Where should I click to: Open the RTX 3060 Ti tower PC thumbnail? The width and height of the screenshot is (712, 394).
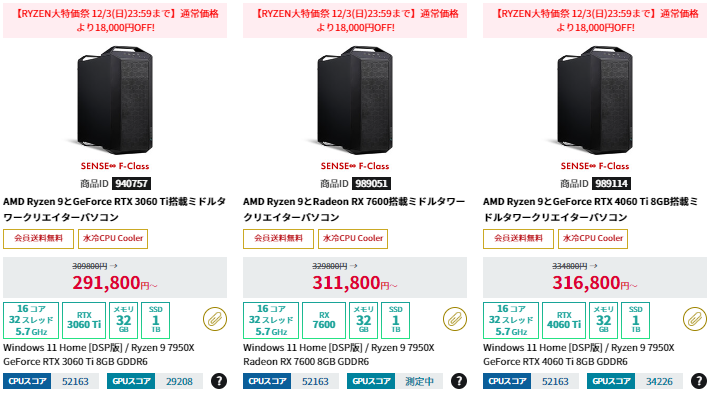pyautogui.click(x=115, y=100)
